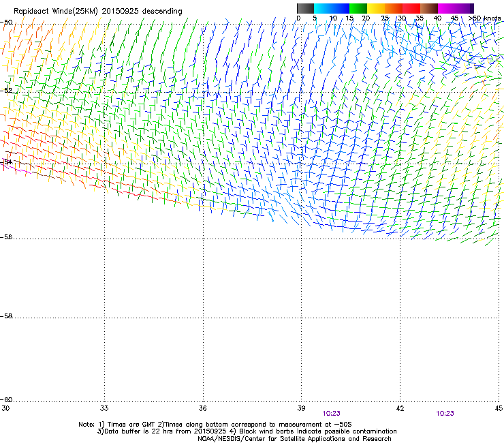The width and height of the screenshot is (504, 443).
Task: Click the longitude label 42
Action: [400, 408]
